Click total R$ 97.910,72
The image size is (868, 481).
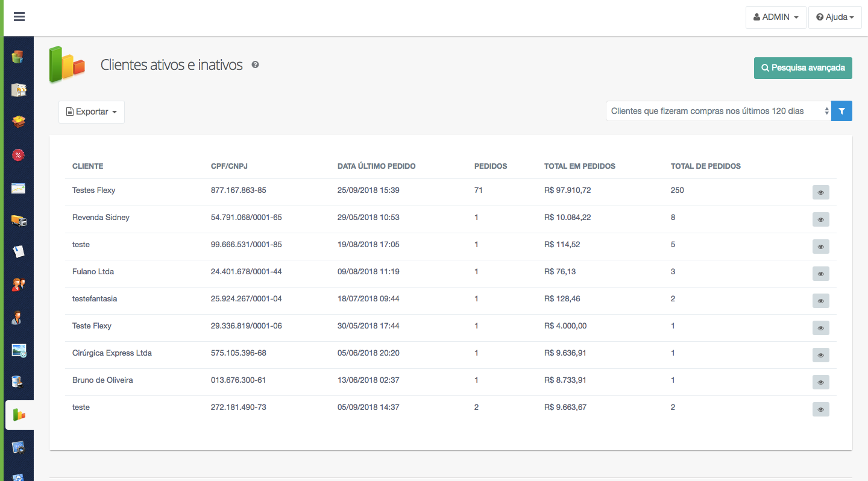(567, 190)
